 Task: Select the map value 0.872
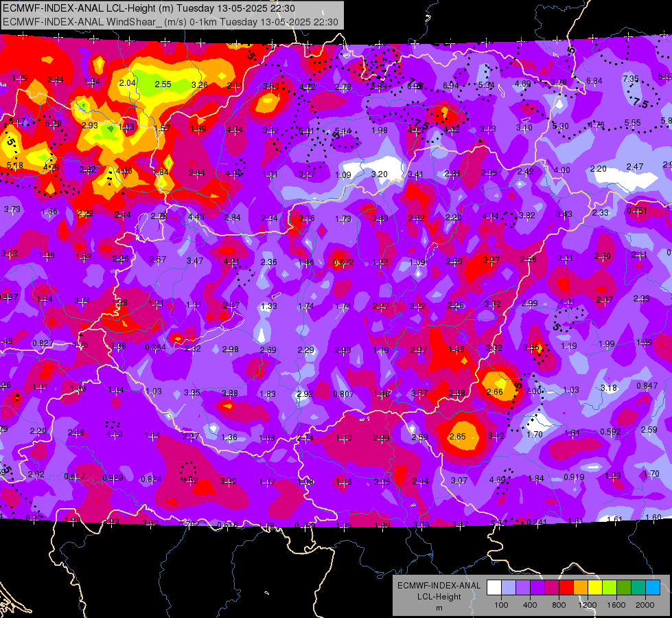pyautogui.click(x=343, y=262)
